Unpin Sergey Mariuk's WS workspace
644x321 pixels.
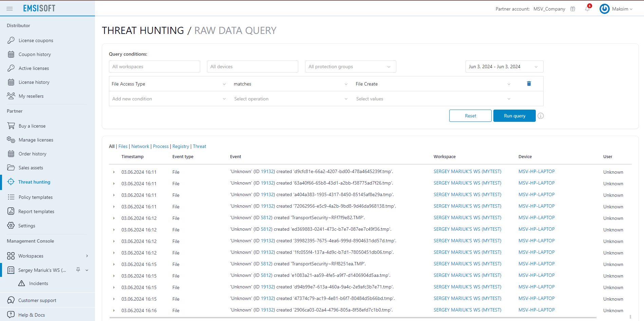coord(78,270)
